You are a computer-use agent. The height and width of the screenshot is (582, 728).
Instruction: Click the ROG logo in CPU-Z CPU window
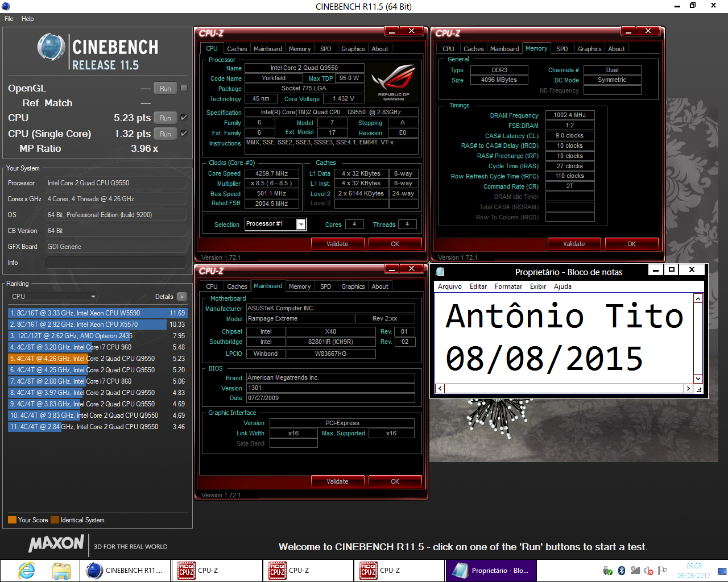[x=394, y=82]
